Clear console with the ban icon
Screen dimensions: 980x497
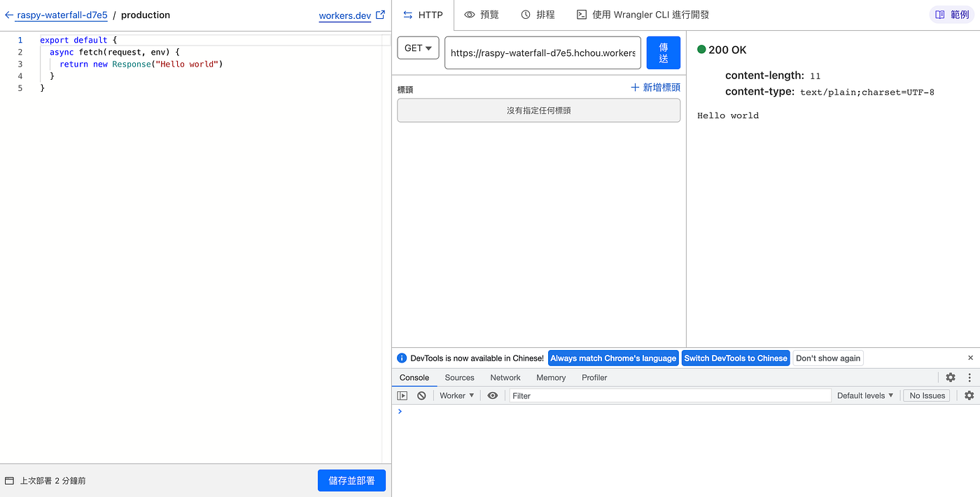click(x=421, y=395)
